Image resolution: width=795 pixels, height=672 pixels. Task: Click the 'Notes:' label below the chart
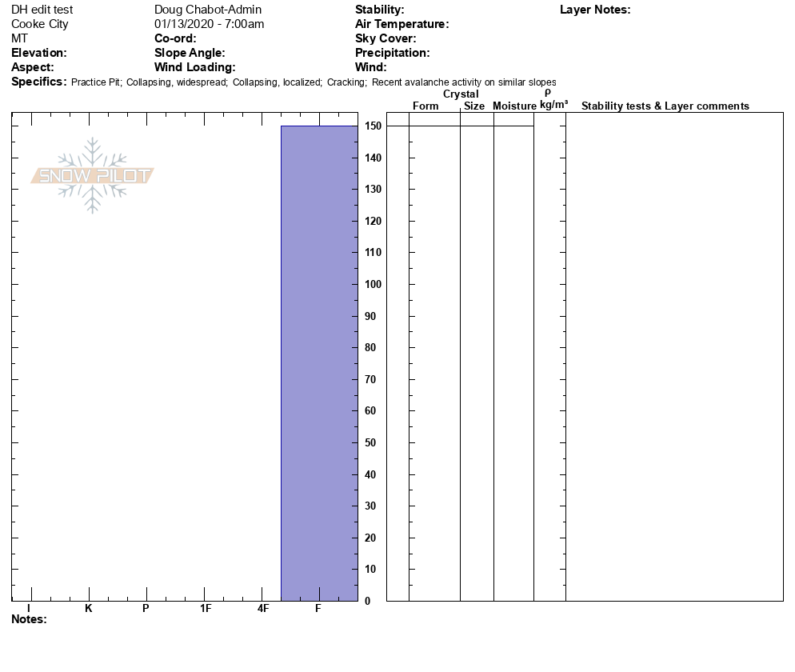(x=29, y=619)
